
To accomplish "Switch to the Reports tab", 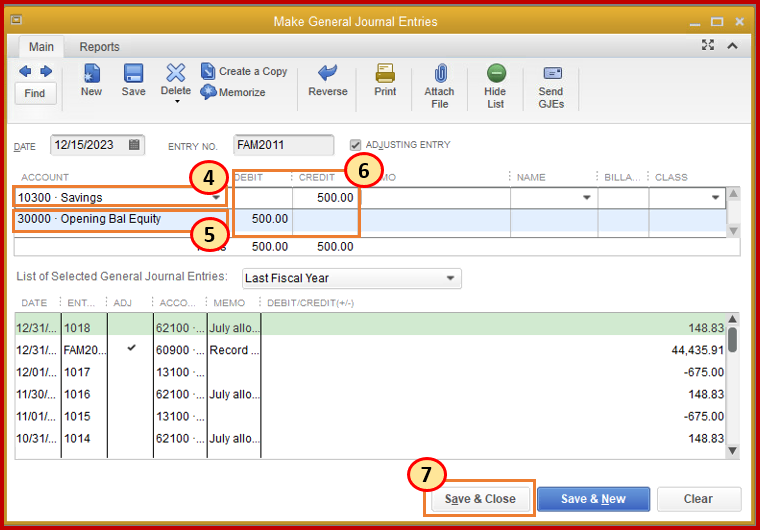I will [99, 47].
